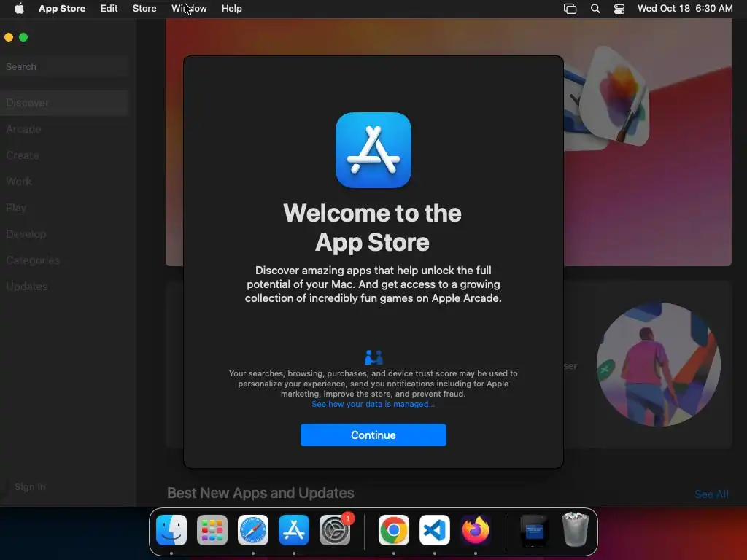Open the minimized window thumbnail in Dock
Image resolution: width=747 pixels, height=560 pixels.
point(534,530)
